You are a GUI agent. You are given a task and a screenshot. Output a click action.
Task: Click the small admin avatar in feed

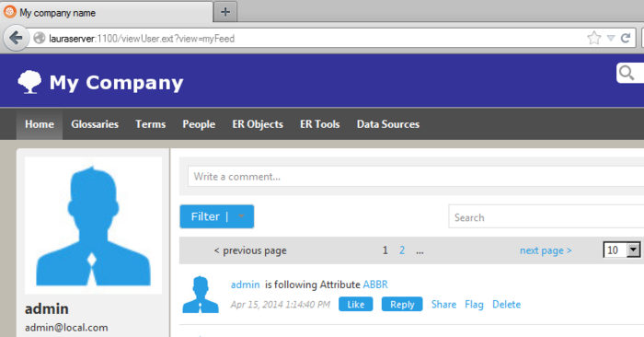tap(201, 295)
